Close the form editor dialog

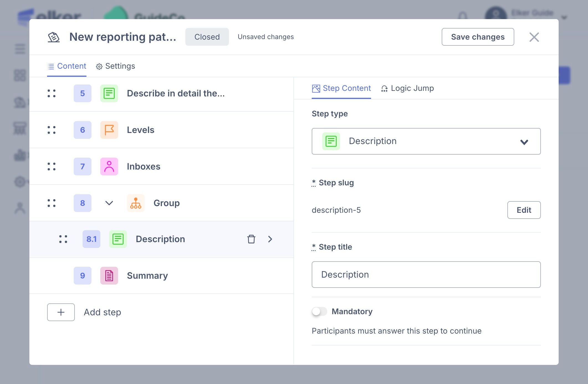(x=534, y=37)
